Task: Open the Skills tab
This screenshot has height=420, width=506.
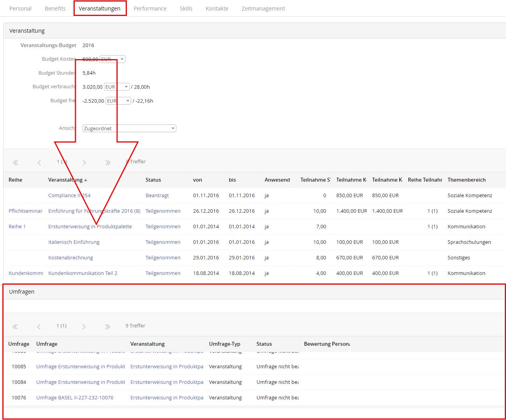Action: tap(186, 9)
